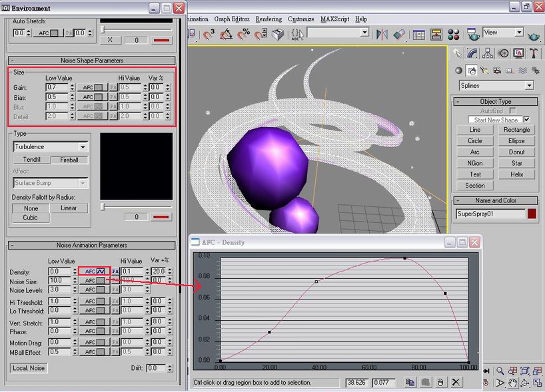Open the MAXScript menu
545x392 pixels.
(336, 19)
